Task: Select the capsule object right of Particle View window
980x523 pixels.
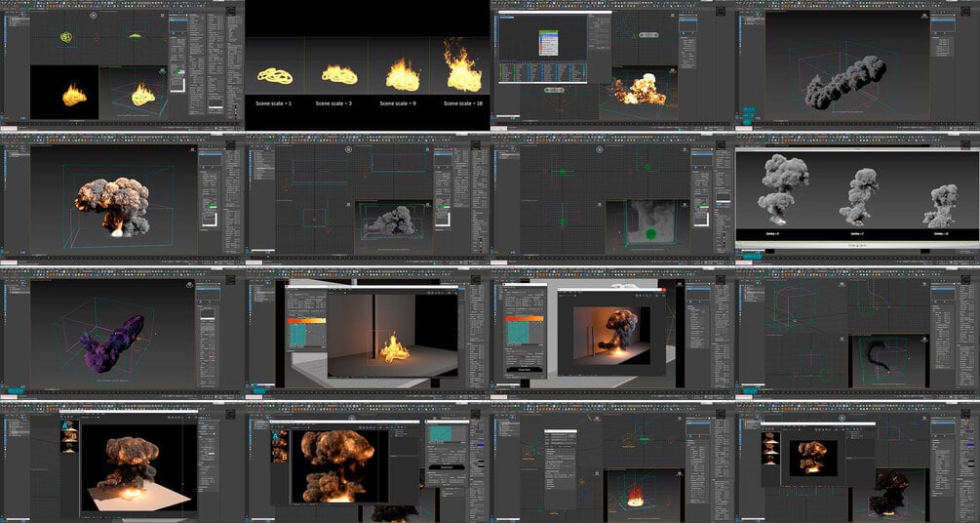Action: [648, 35]
